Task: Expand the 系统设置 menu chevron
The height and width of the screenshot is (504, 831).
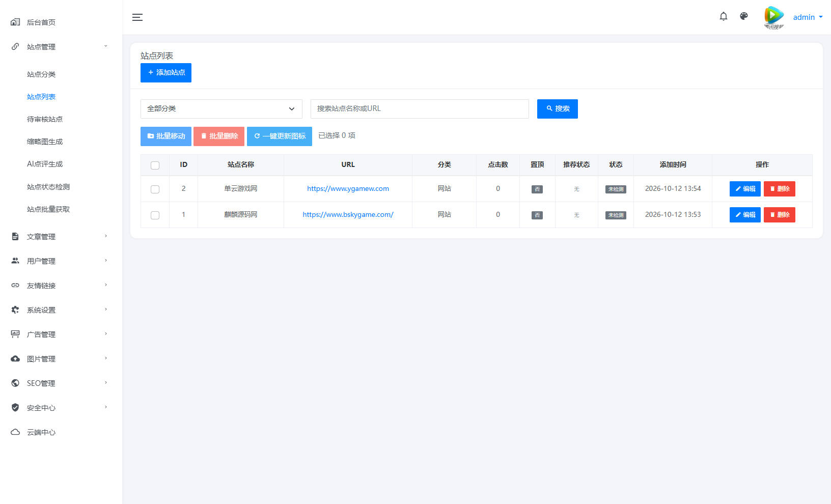Action: coord(106,310)
